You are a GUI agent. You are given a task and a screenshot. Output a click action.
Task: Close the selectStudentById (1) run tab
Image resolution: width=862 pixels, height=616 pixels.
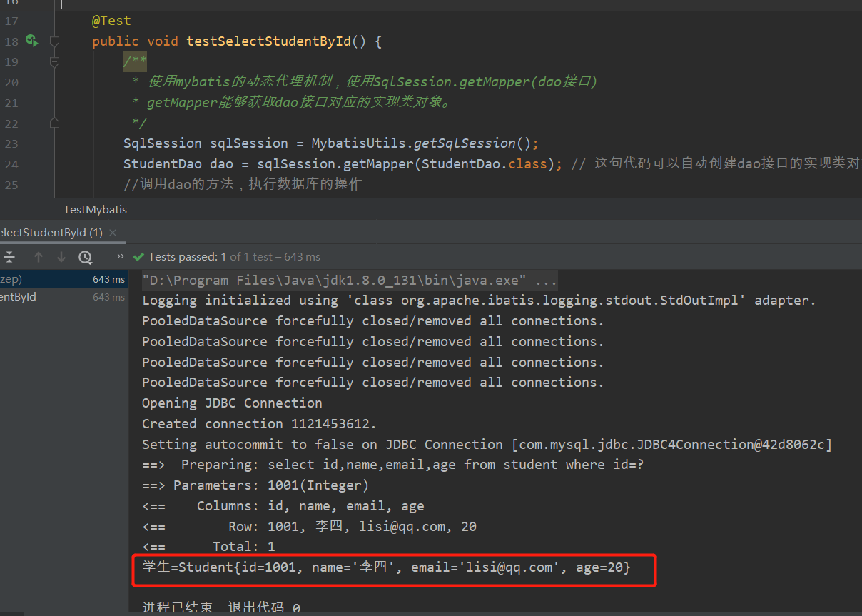113,233
